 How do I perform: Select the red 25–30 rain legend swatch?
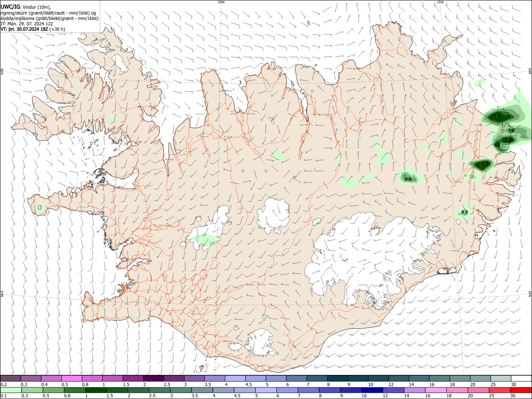(x=499, y=390)
